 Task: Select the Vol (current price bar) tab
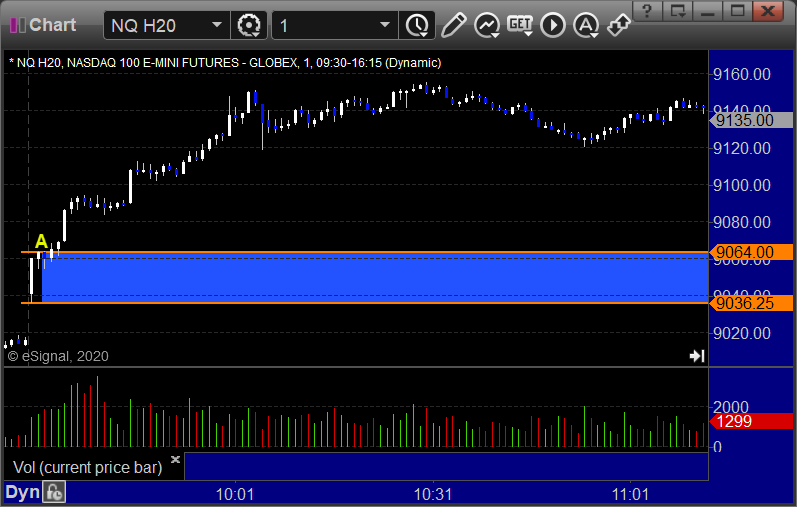(x=87, y=467)
